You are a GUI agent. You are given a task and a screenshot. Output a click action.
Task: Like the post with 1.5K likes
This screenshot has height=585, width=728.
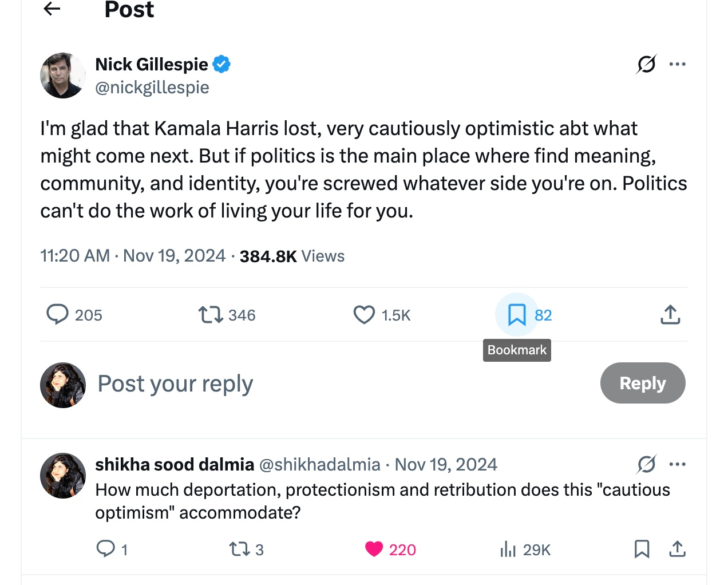pos(364,315)
